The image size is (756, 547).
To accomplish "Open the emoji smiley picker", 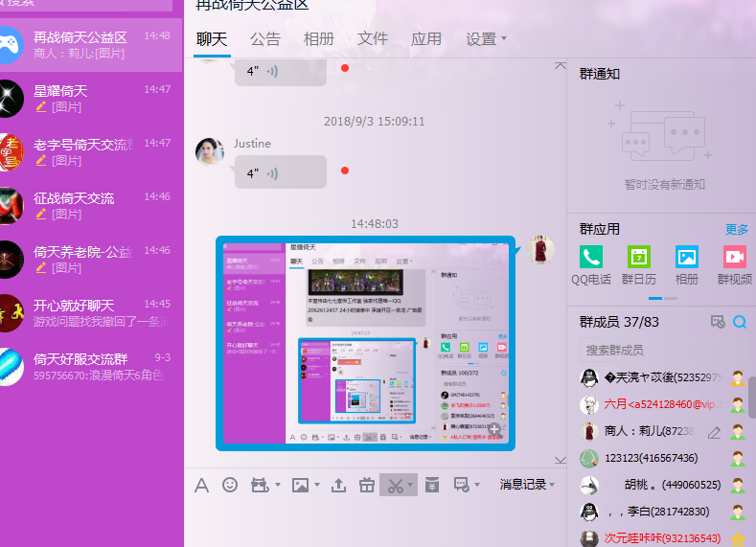I will tap(230, 485).
